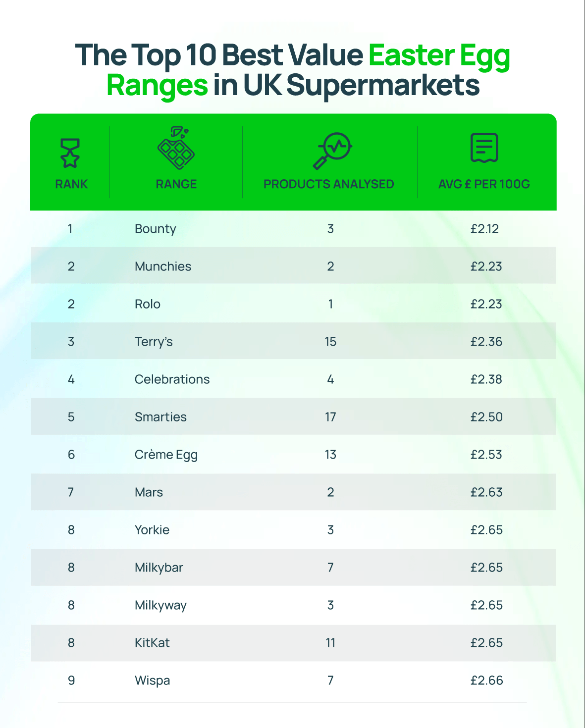Select the Rolo row label

point(148,304)
